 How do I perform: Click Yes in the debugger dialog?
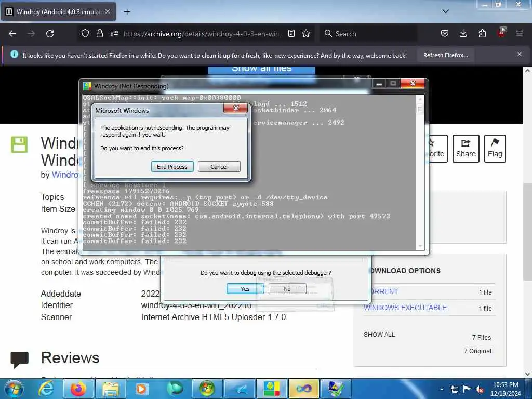coord(245,289)
